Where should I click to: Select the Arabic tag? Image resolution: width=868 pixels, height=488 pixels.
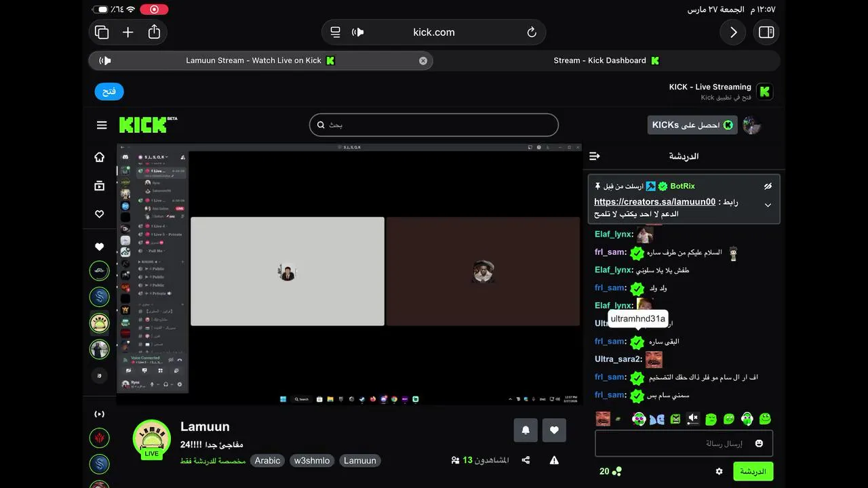coord(267,461)
